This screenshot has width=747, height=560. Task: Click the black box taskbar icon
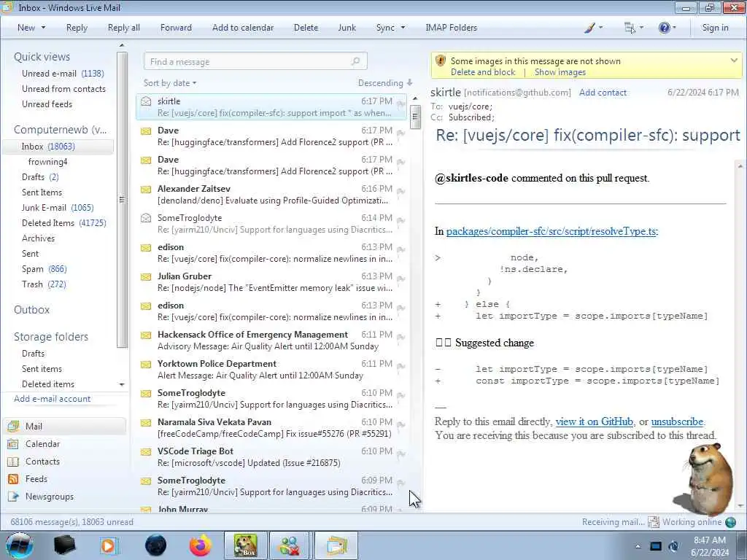64,545
